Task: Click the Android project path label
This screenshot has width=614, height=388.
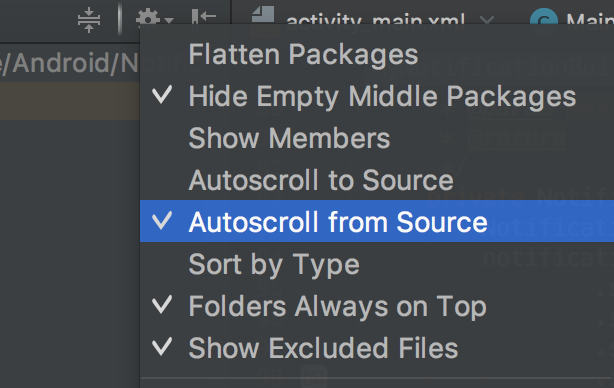Action: click(69, 63)
